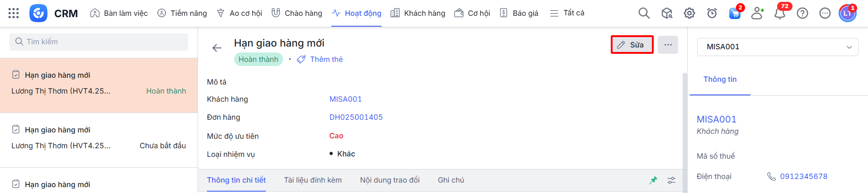Open the three-dot more actions menu
The height and width of the screenshot is (193, 868).
(x=668, y=45)
